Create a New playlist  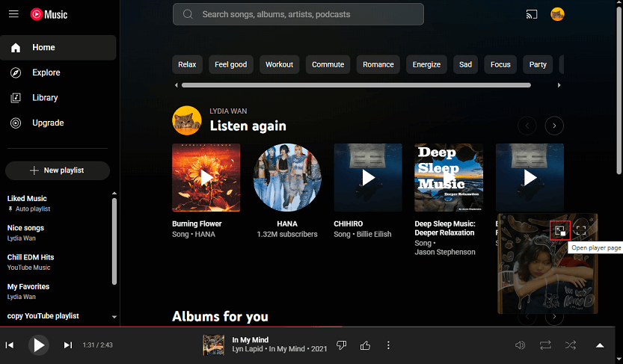click(x=58, y=170)
